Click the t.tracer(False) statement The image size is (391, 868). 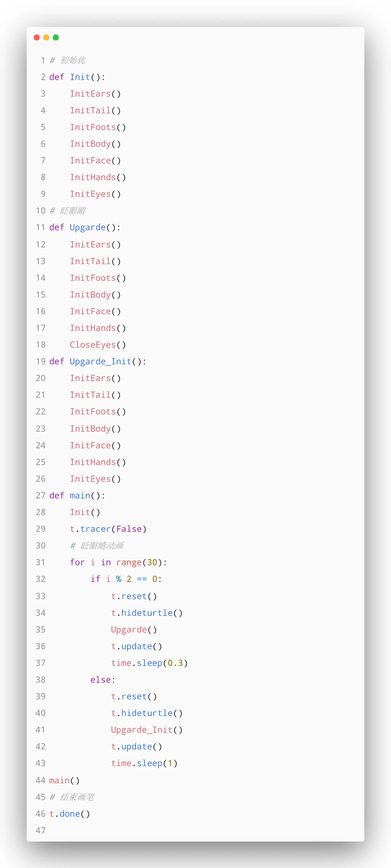108,529
